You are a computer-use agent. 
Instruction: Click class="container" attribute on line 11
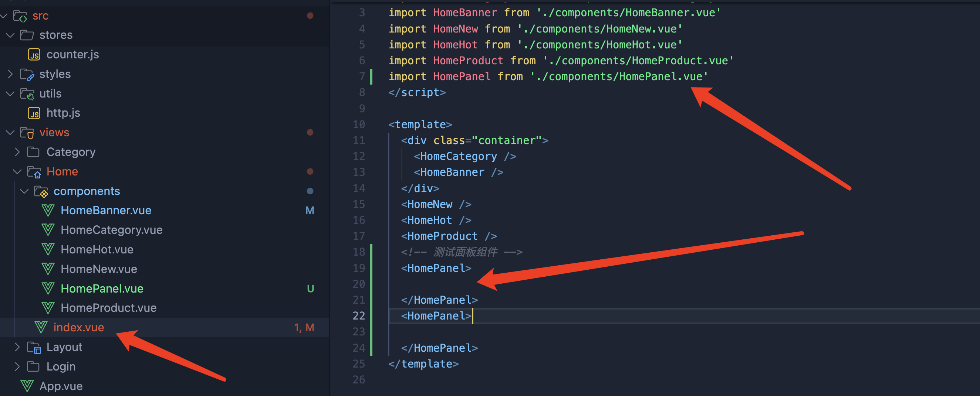pyautogui.click(x=487, y=140)
